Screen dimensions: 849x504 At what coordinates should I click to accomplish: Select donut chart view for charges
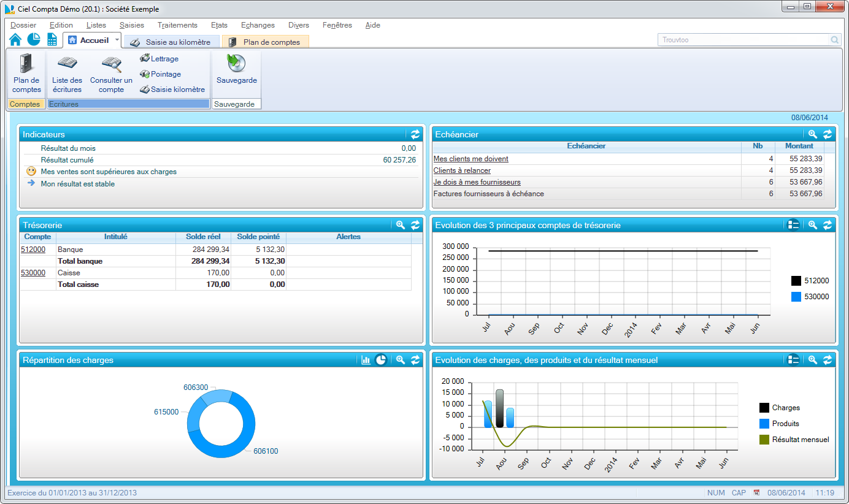[x=381, y=360]
